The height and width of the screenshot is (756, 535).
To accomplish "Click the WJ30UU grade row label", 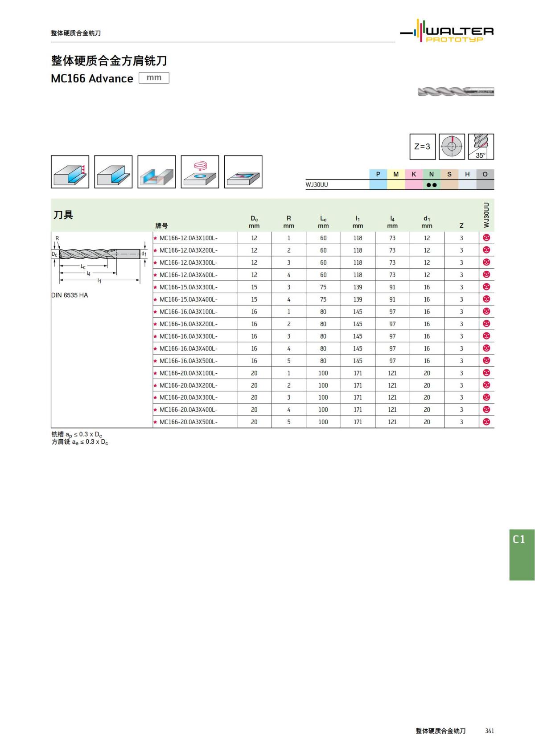I will [317, 184].
